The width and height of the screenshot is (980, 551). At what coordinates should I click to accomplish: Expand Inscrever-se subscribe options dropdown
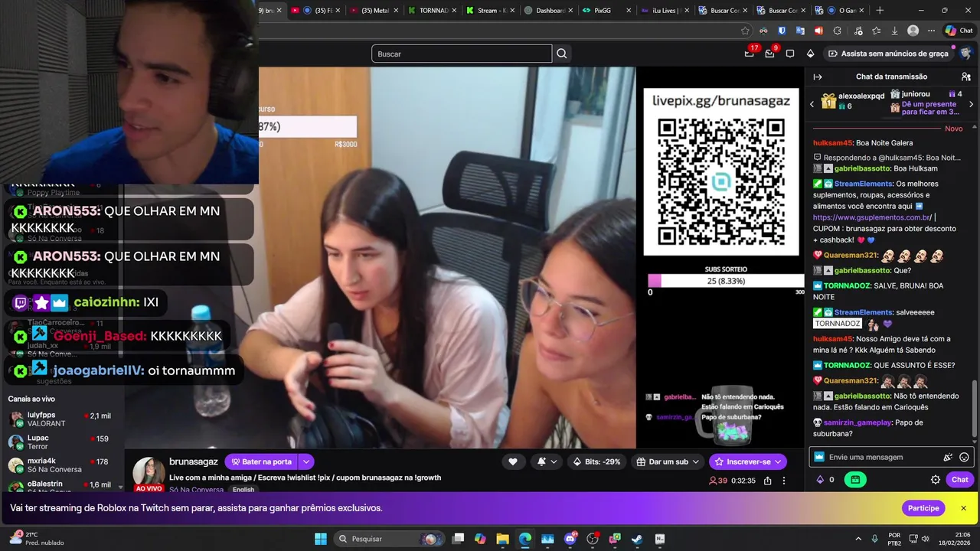779,461
